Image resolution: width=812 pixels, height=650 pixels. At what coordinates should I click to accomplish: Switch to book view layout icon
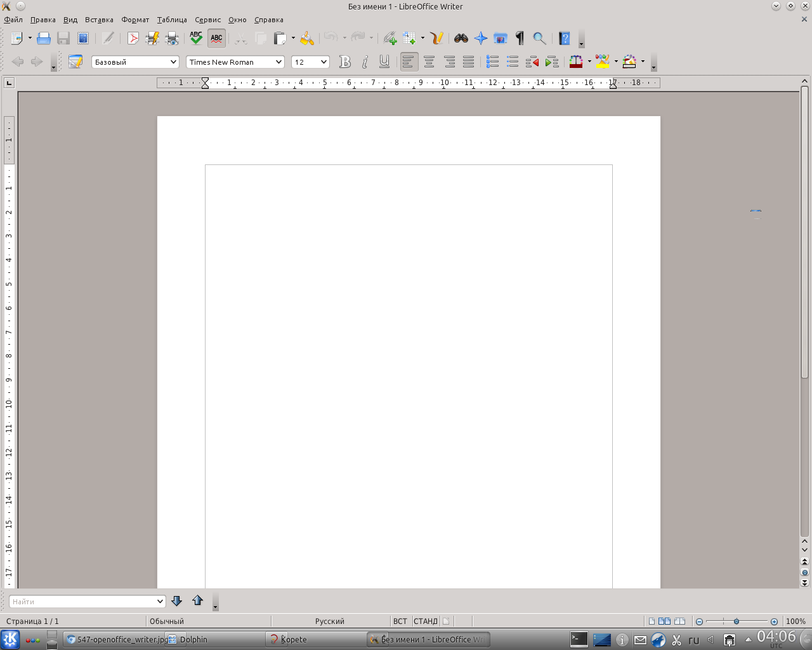click(x=679, y=621)
